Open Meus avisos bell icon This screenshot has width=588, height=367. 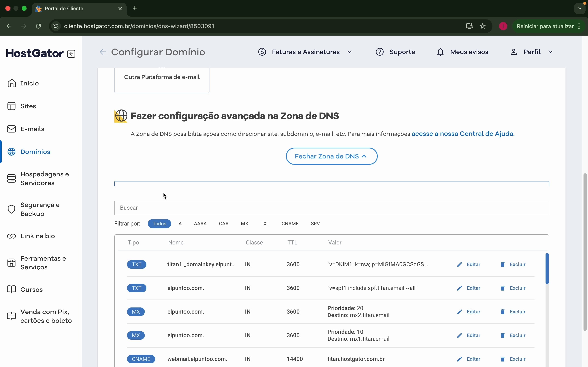[440, 52]
